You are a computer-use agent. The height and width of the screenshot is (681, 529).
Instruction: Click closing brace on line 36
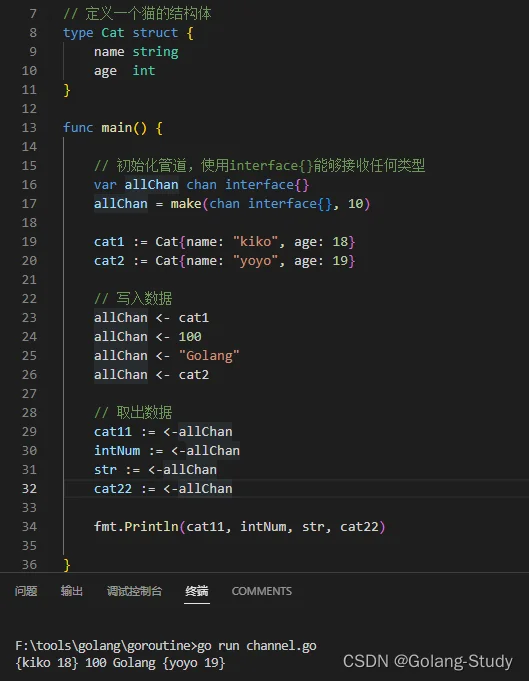67,565
